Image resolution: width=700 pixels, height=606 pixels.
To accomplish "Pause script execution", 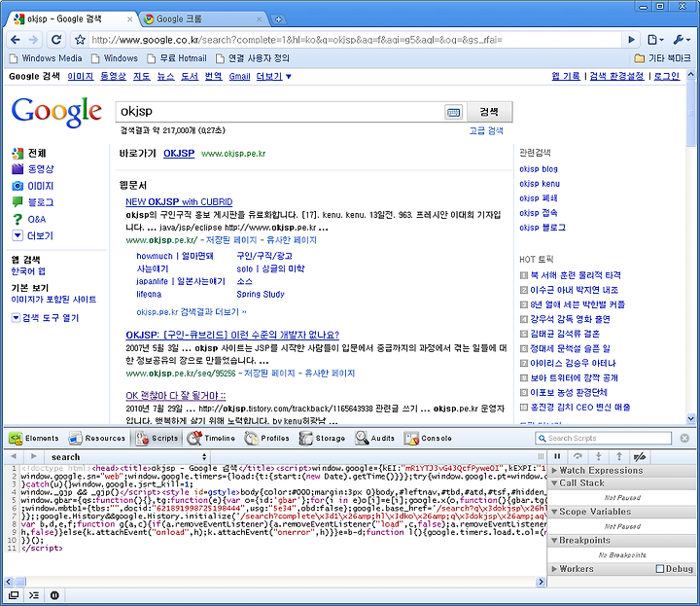I will point(558,456).
